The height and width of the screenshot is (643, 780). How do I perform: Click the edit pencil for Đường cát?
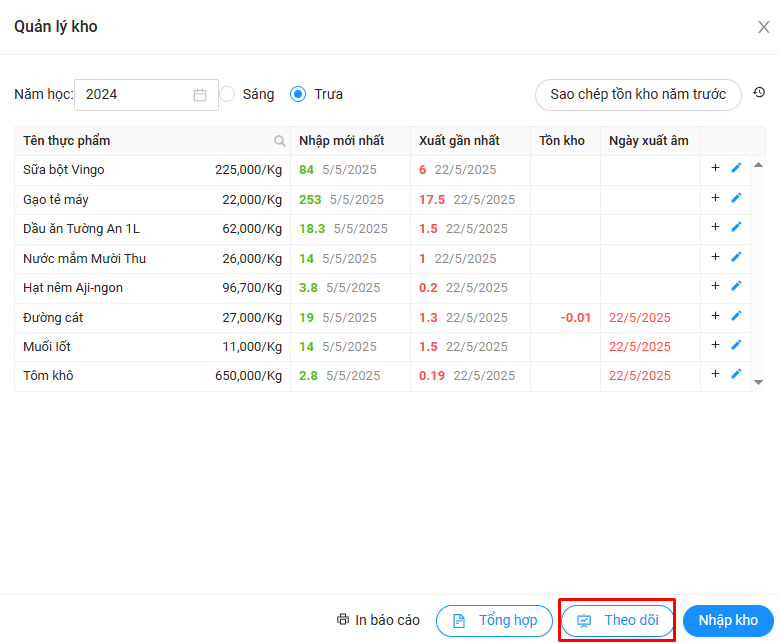[737, 316]
